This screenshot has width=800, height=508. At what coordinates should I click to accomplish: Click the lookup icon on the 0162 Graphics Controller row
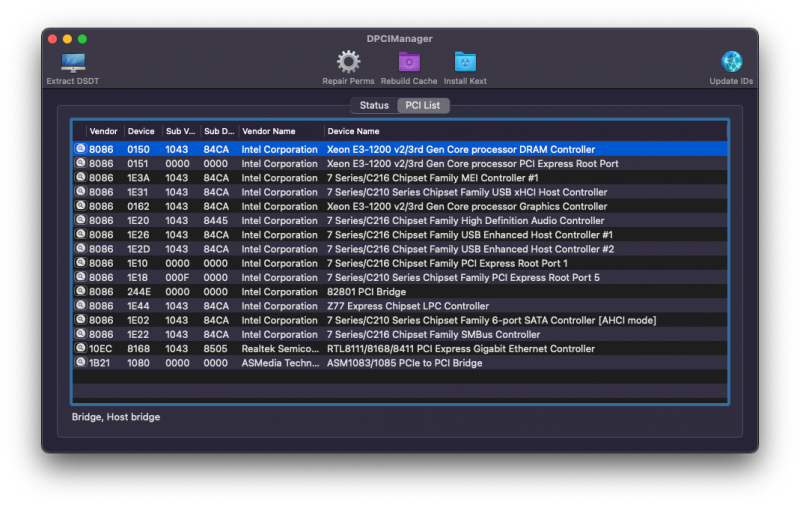pos(81,206)
